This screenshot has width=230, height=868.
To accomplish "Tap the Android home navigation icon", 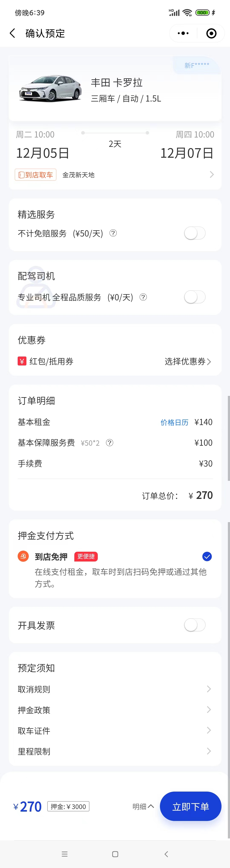I will click(x=115, y=854).
